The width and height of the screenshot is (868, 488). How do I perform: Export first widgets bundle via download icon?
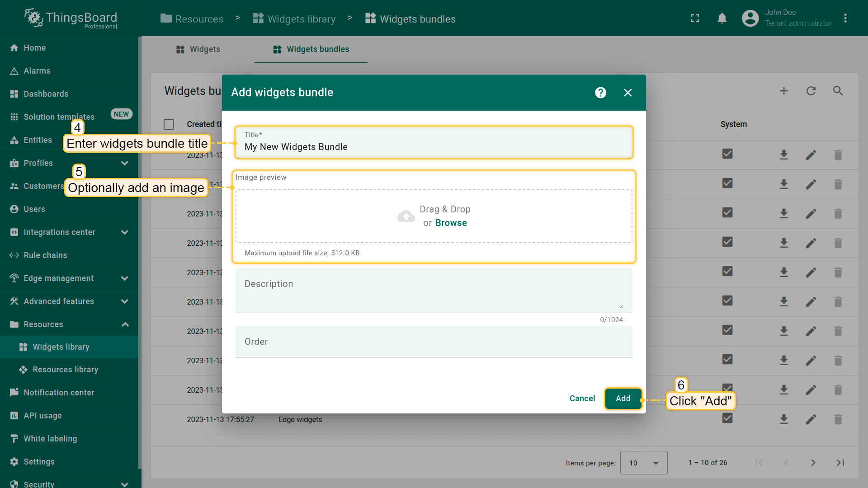[784, 155]
